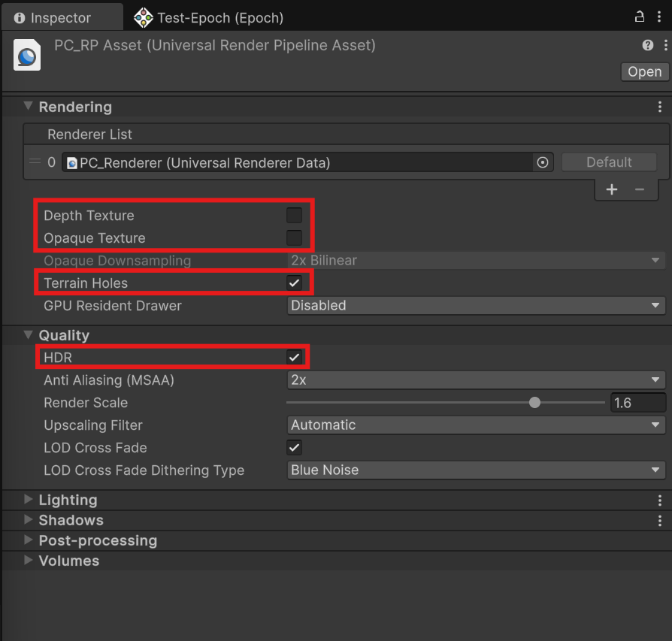
Task: Click the renderer list drag handle
Action: tap(35, 162)
